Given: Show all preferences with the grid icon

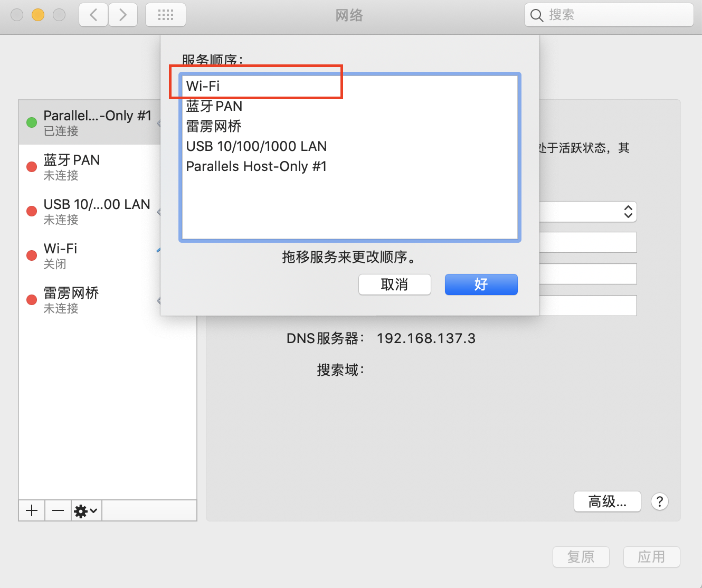Looking at the screenshot, I should tap(165, 15).
